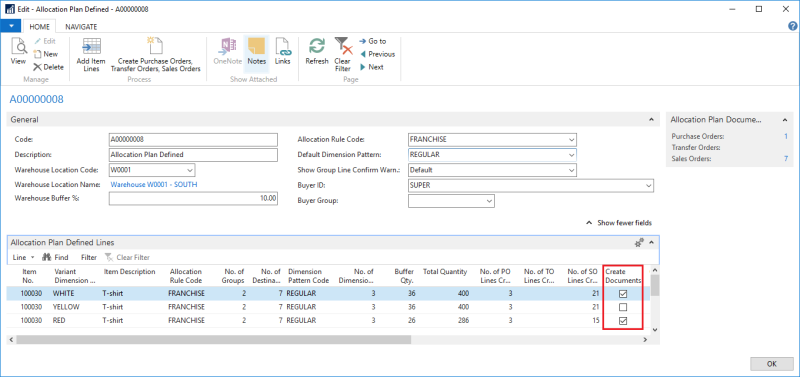
Task: Open Default Dimension Pattern dropdown
Action: point(571,155)
